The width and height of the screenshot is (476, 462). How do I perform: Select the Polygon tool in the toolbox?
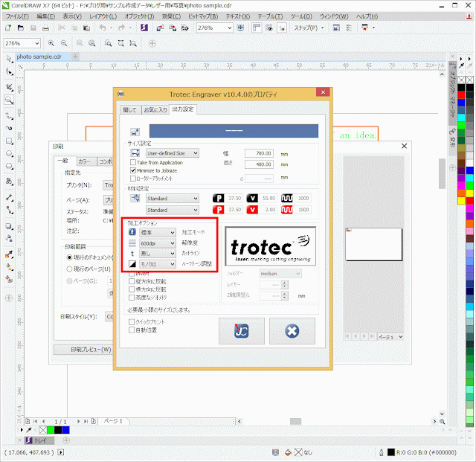pos(10,166)
